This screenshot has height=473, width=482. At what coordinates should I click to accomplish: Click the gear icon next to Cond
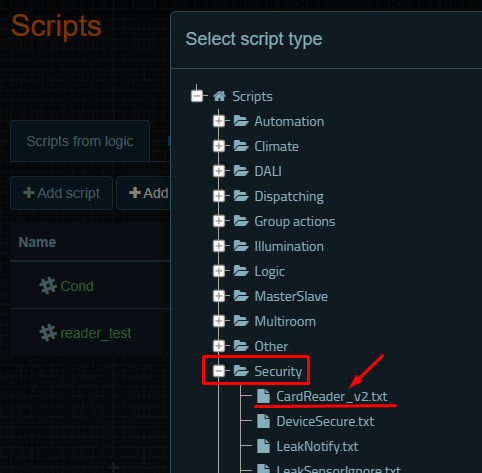[48, 286]
